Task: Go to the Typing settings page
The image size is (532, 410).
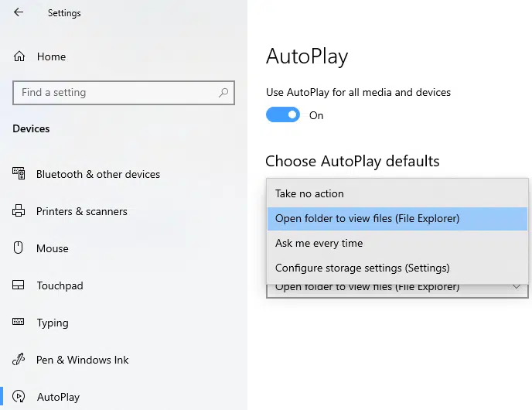Action: coord(53,323)
